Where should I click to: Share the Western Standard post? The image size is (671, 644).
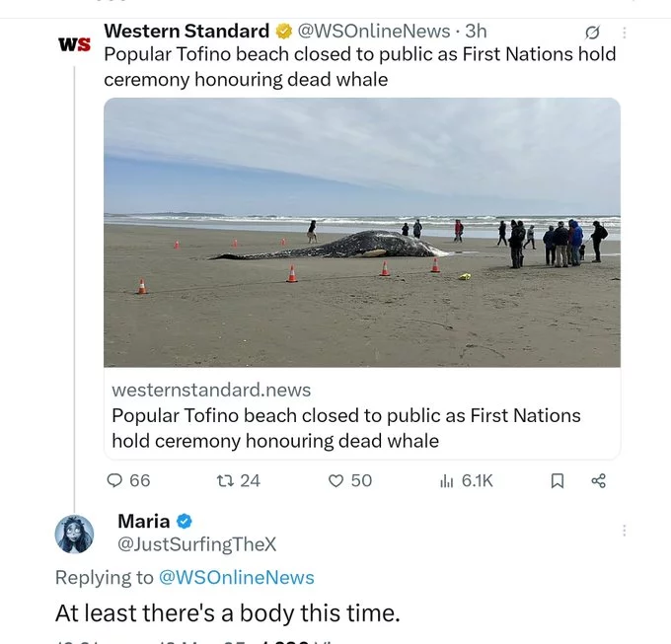coord(598,481)
